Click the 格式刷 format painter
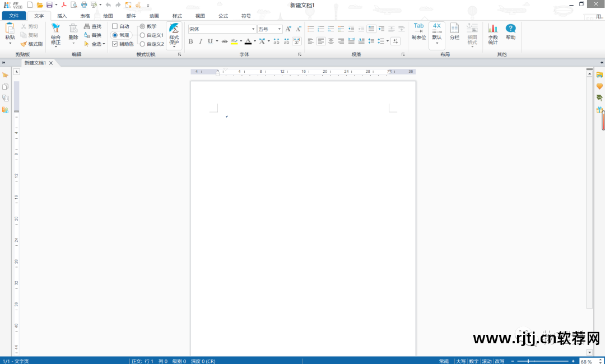The height and width of the screenshot is (364, 605). tap(31, 44)
